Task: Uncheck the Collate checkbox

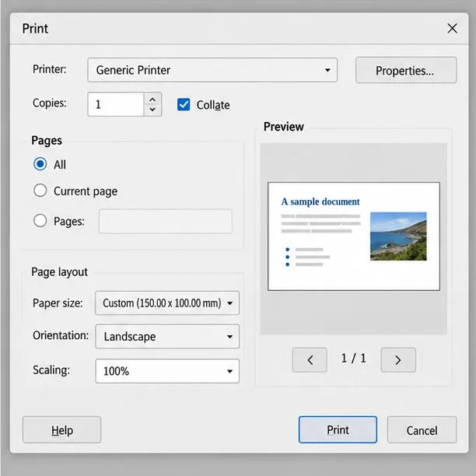Action: click(184, 104)
